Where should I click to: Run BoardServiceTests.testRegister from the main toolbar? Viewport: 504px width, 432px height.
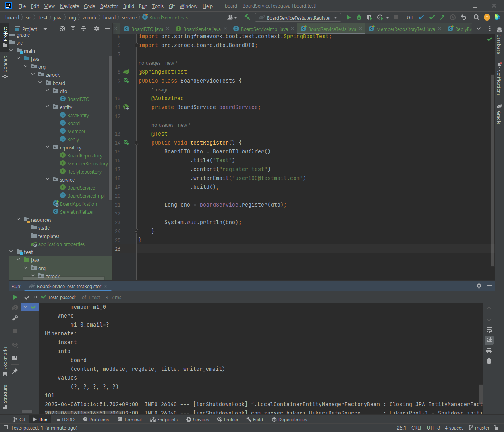[348, 17]
